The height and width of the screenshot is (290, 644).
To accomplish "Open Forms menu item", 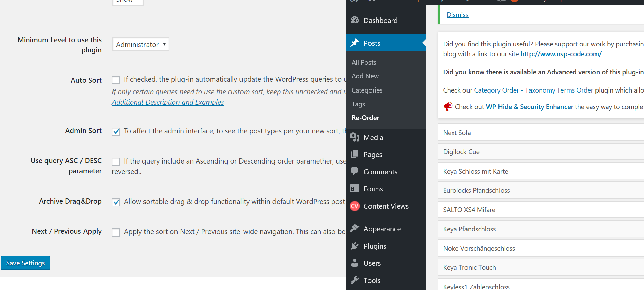I will [386, 189].
